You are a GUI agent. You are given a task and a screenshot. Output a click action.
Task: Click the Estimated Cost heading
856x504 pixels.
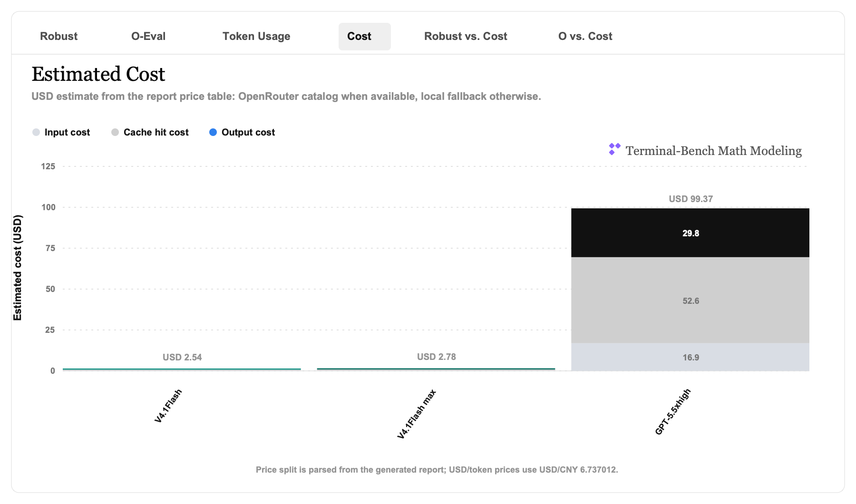pyautogui.click(x=98, y=74)
